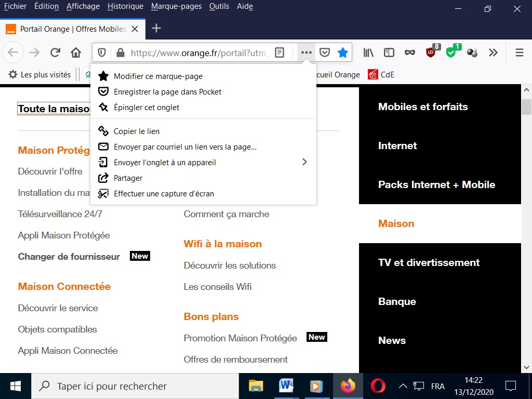Open the Library toolbar button
The width and height of the screenshot is (532, 399).
(368, 52)
